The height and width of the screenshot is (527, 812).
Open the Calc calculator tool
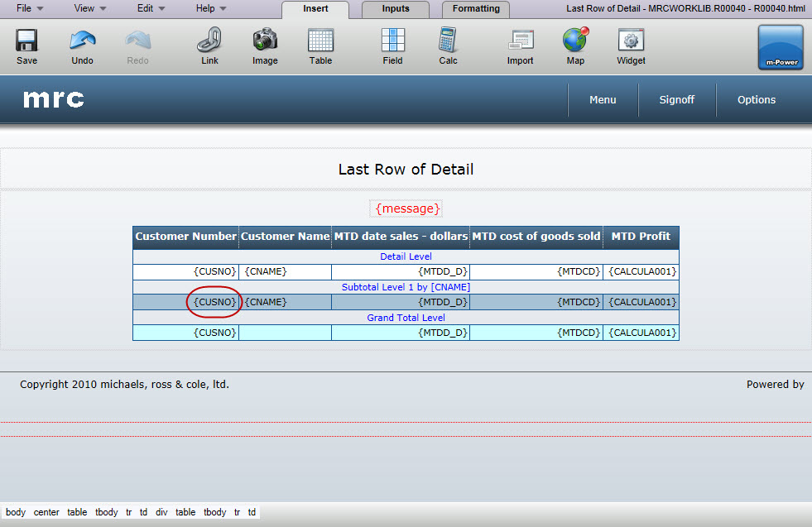tap(448, 41)
